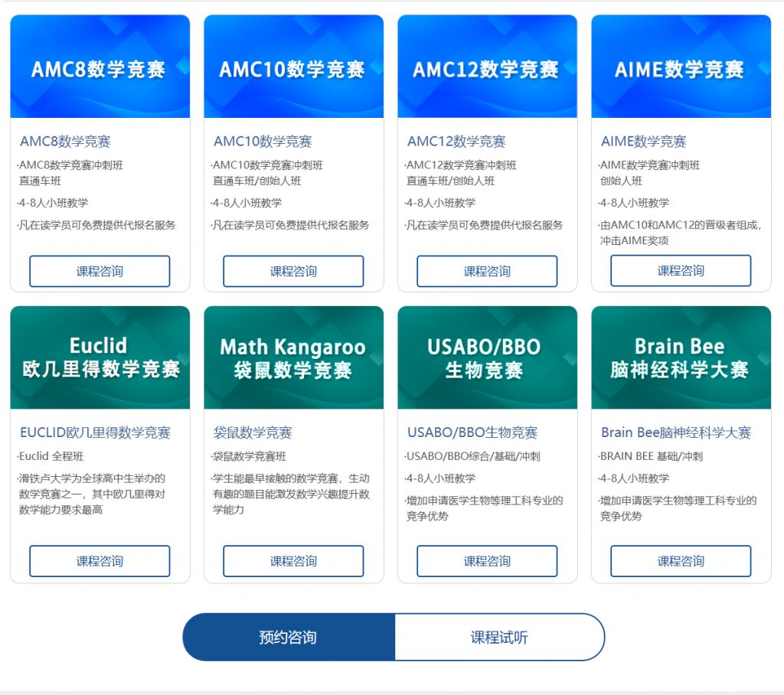Select the 课程试听 option at the bottom
Image resolution: width=784 pixels, height=695 pixels.
coord(498,637)
